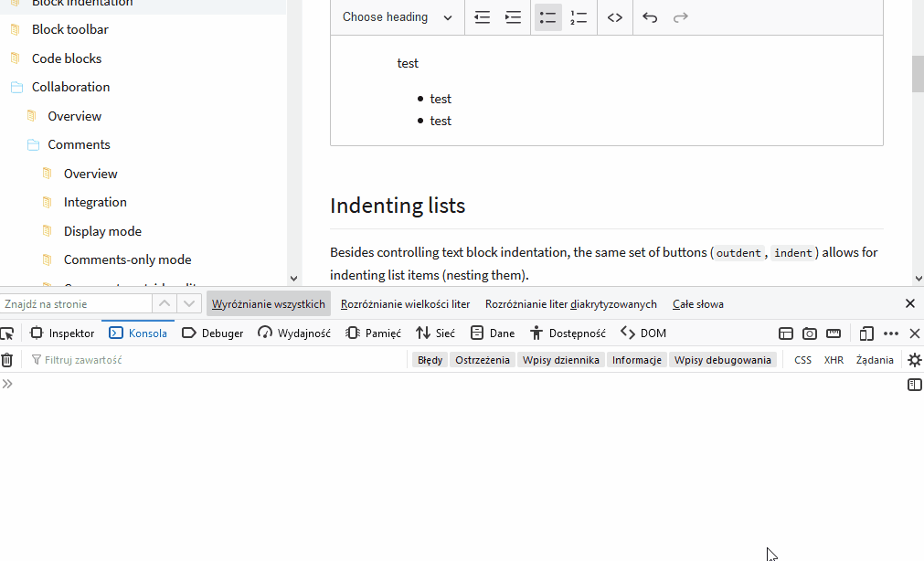The image size is (924, 561).
Task: Close the find bar
Action: click(x=910, y=303)
